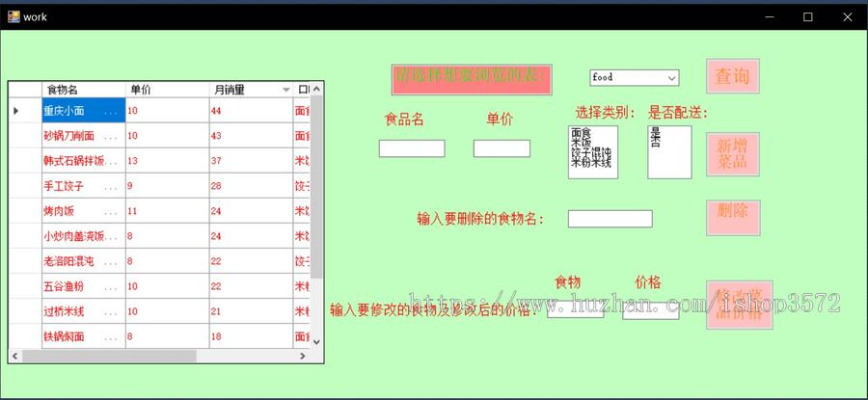Select the 铁锅焖面 cell

pos(84,336)
